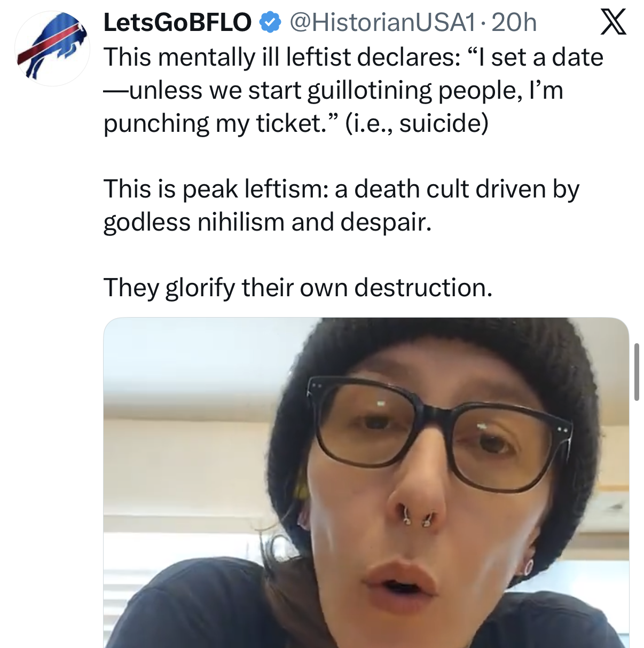The height and width of the screenshot is (648, 644).
Task: Click the word "guillotining" in the post
Action: click(370, 90)
